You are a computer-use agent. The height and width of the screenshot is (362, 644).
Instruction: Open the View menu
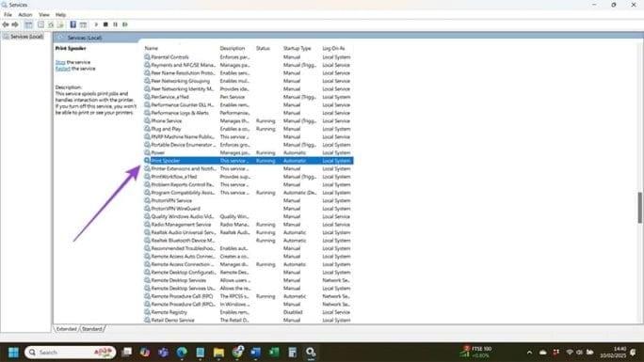tap(44, 15)
